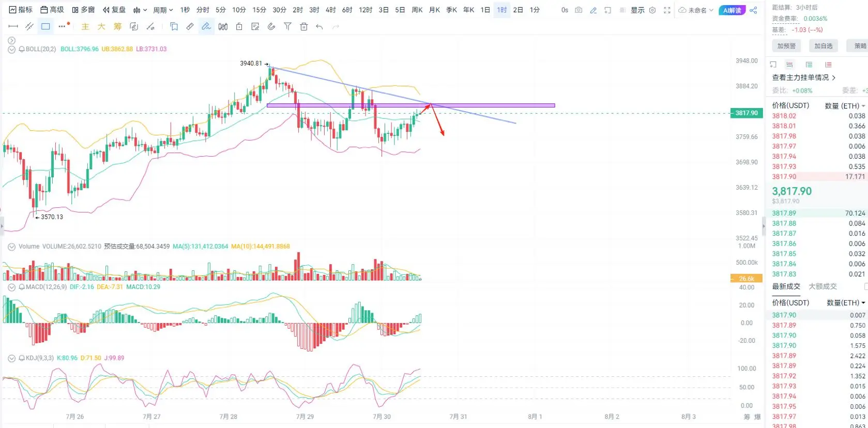
Task: Expand the arrow above BOLL indicator
Action: (11, 40)
